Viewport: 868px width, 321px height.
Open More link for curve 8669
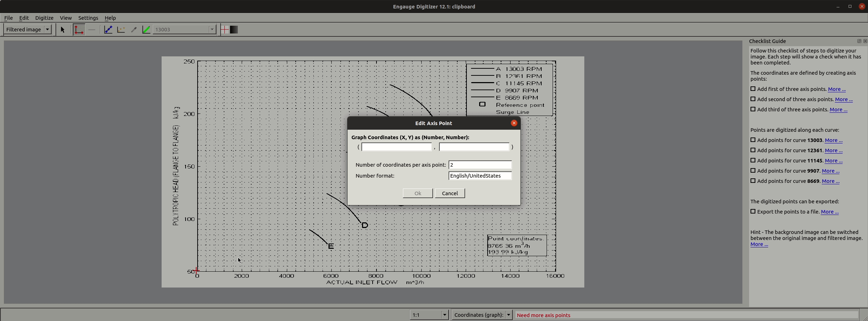pos(831,181)
